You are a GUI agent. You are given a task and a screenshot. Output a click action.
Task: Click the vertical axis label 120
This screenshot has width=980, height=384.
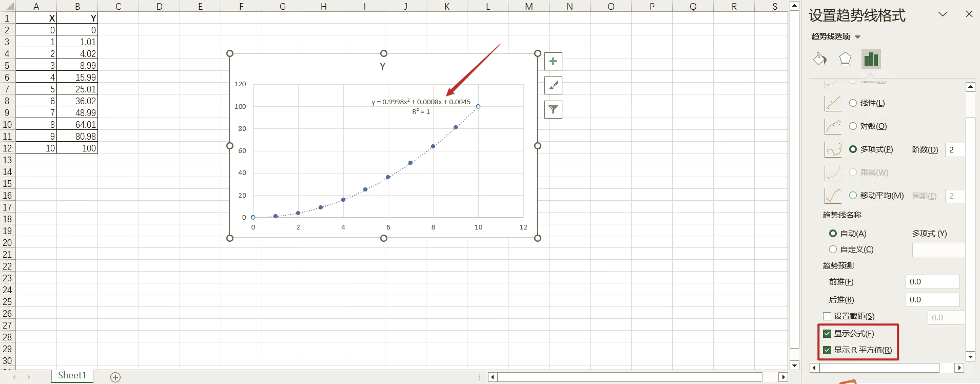click(240, 84)
